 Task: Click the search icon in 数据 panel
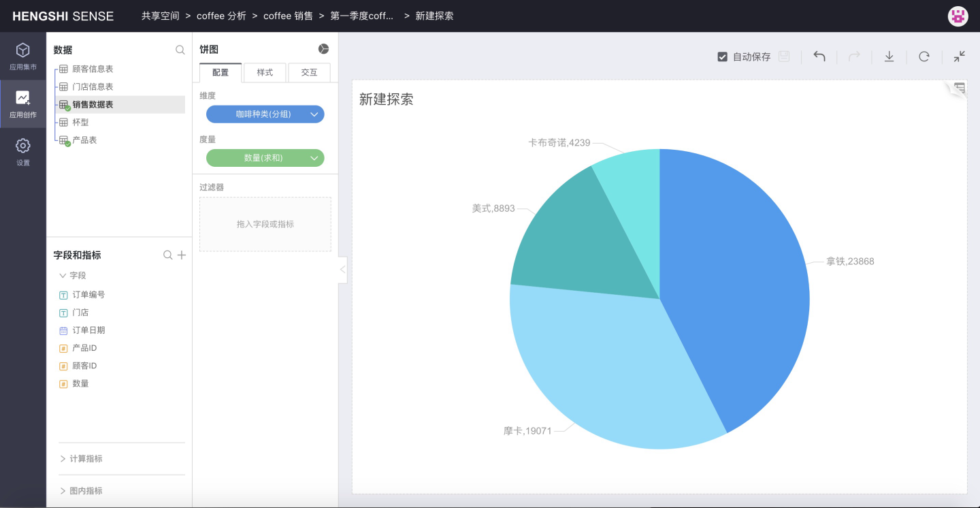coord(180,50)
